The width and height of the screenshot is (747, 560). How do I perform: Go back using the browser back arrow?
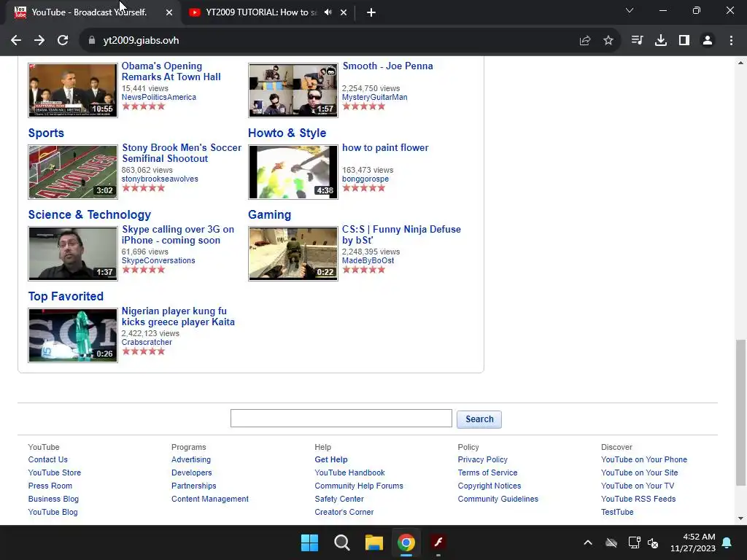tap(16, 41)
